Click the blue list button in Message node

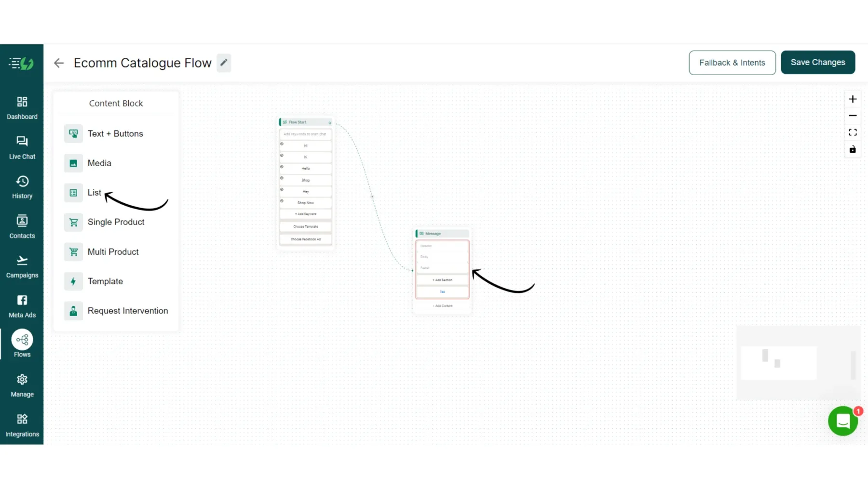[442, 292]
